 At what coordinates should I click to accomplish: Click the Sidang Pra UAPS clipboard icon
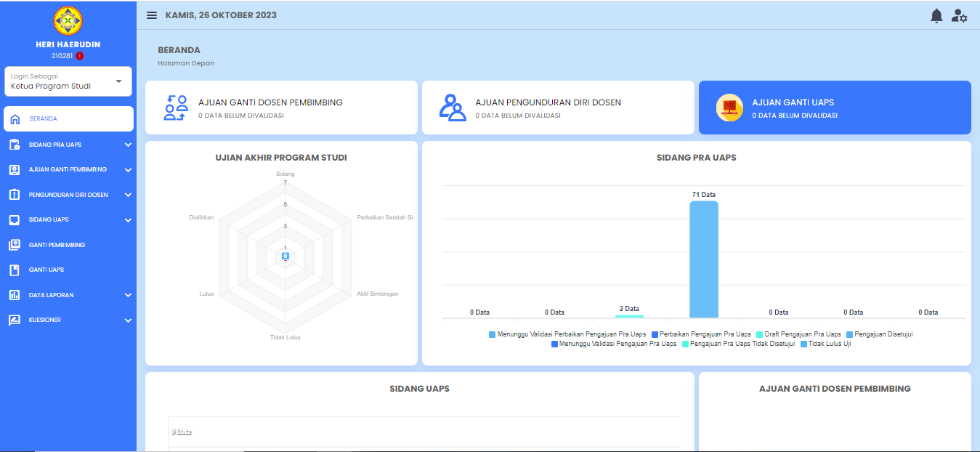point(15,145)
